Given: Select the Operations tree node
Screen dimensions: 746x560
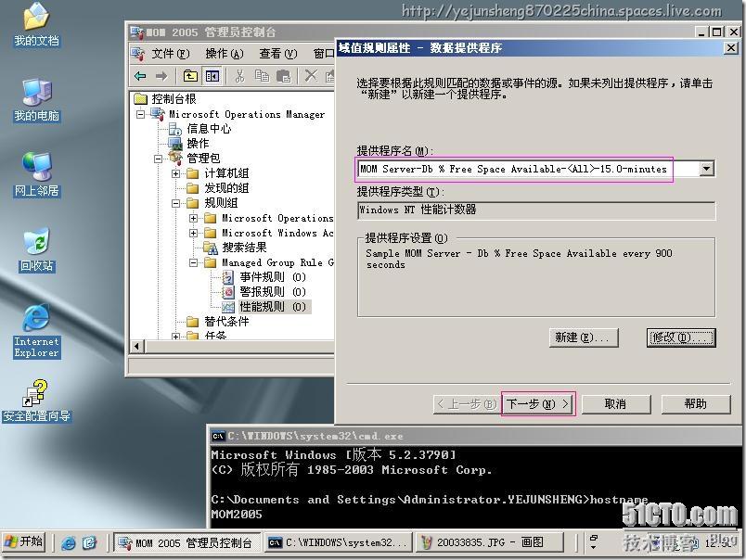Looking at the screenshot, I should pos(198,143).
